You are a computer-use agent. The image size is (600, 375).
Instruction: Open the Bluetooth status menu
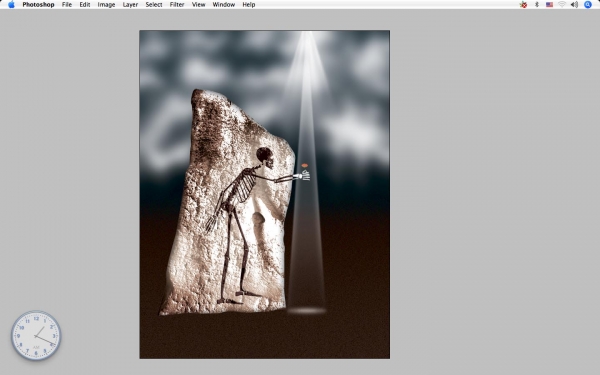[537, 5]
